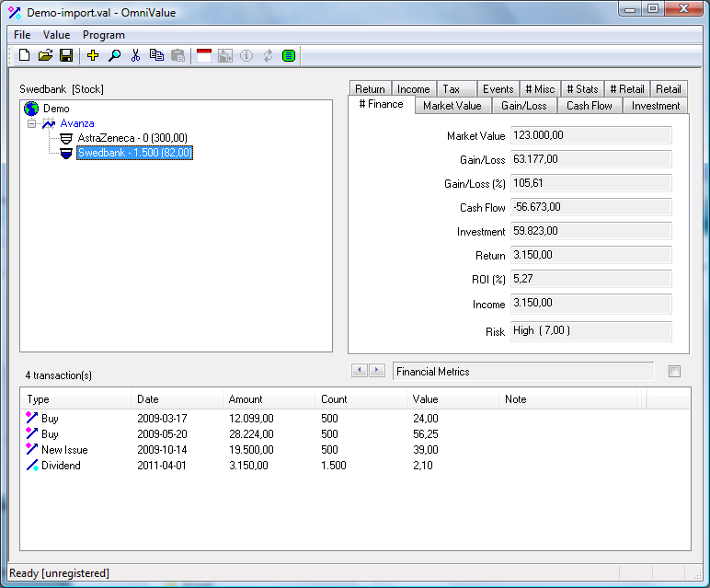
Task: Click the magnifier Find icon
Action: [x=114, y=56]
